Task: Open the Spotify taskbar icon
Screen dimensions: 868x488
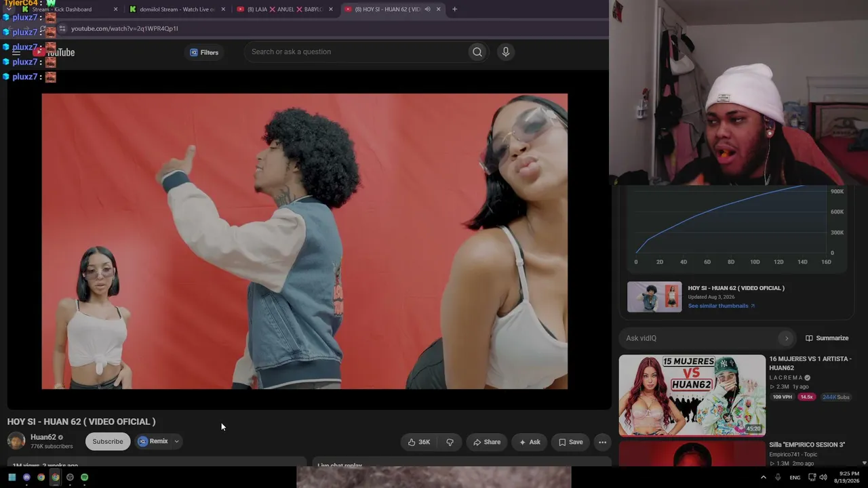Action: (84, 477)
